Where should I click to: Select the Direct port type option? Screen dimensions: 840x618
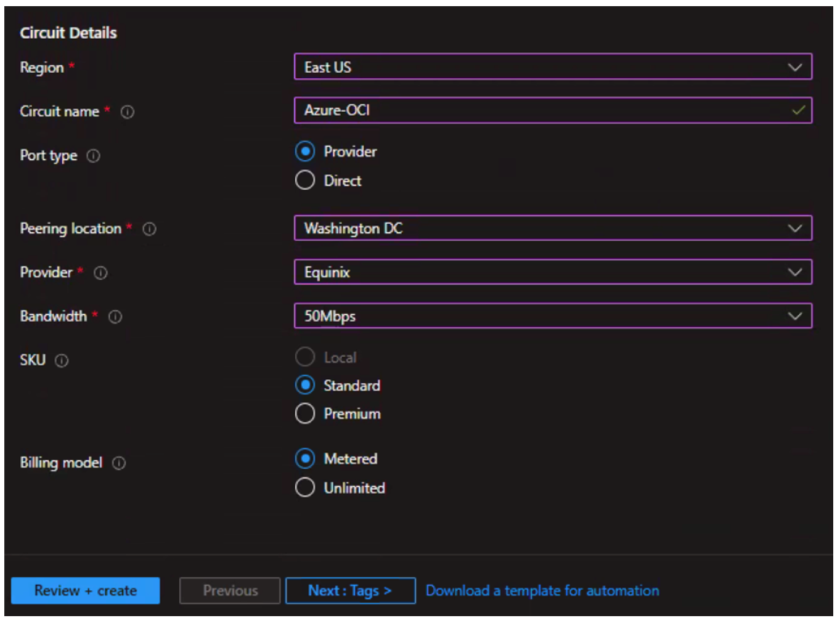coord(305,181)
